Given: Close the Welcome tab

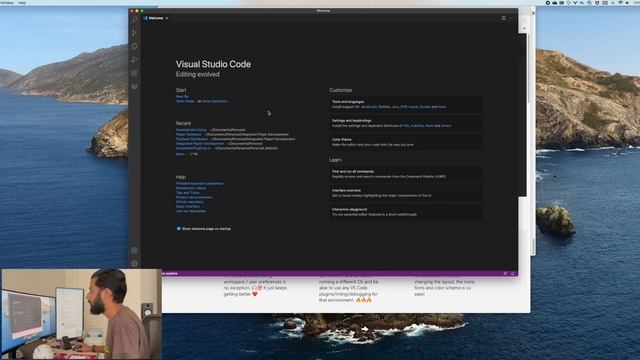Looking at the screenshot, I should click(167, 18).
